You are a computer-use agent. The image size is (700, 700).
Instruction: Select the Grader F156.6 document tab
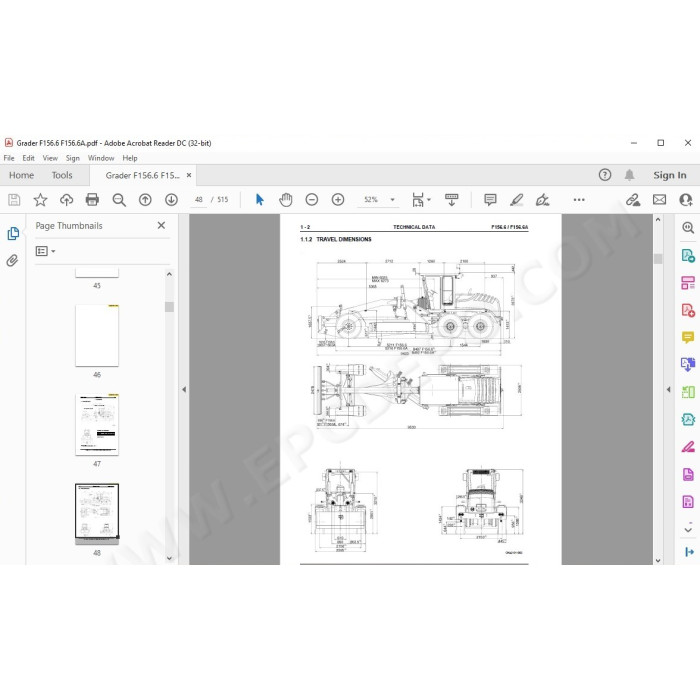[142, 175]
